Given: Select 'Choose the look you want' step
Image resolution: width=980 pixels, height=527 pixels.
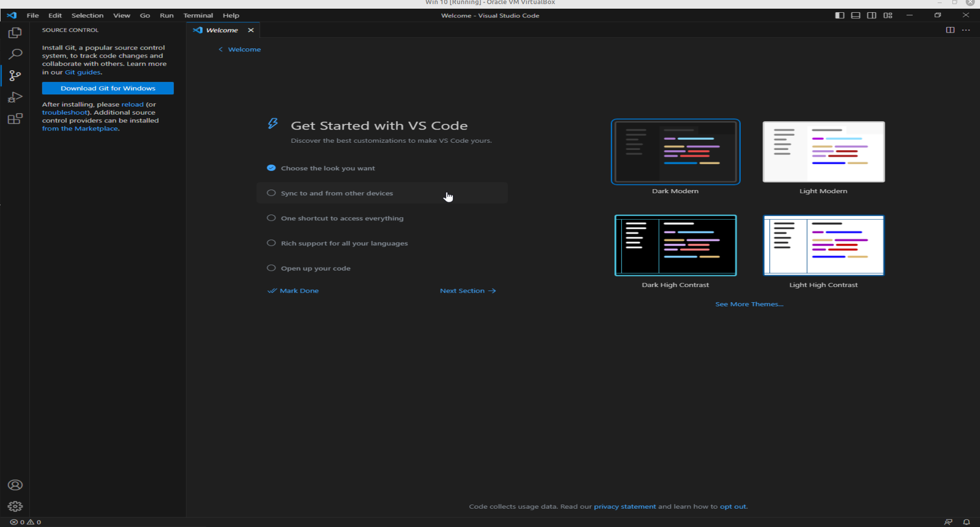Looking at the screenshot, I should (382, 168).
